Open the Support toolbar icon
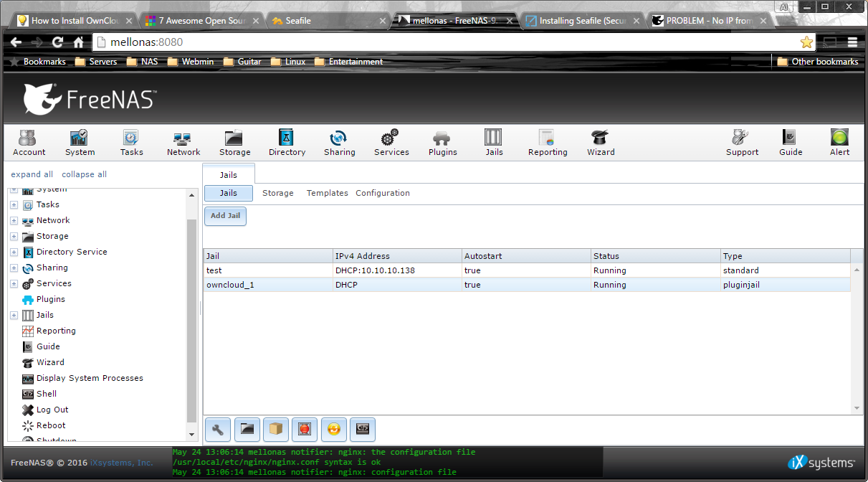 [x=742, y=143]
